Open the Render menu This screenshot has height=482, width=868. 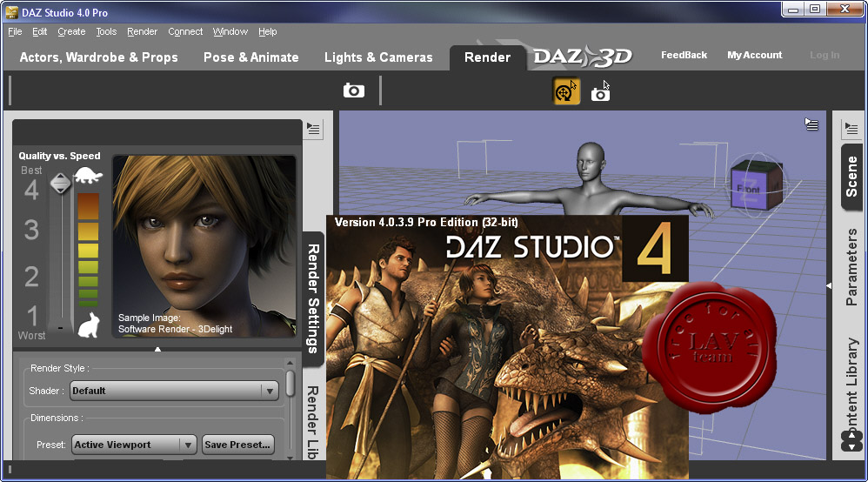[143, 31]
